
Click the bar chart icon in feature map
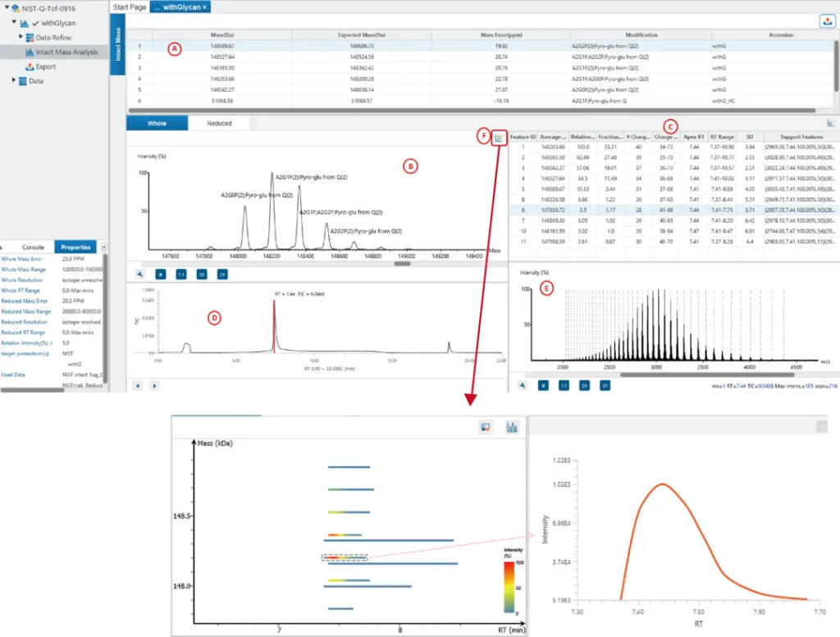[513, 427]
